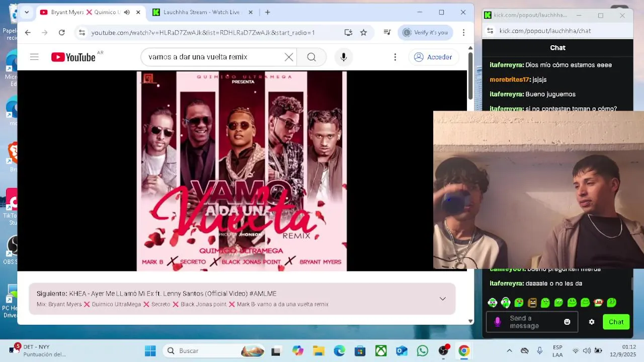Open the Xbox app from the taskbar
This screenshot has height=362, width=644.
pos(381,350)
